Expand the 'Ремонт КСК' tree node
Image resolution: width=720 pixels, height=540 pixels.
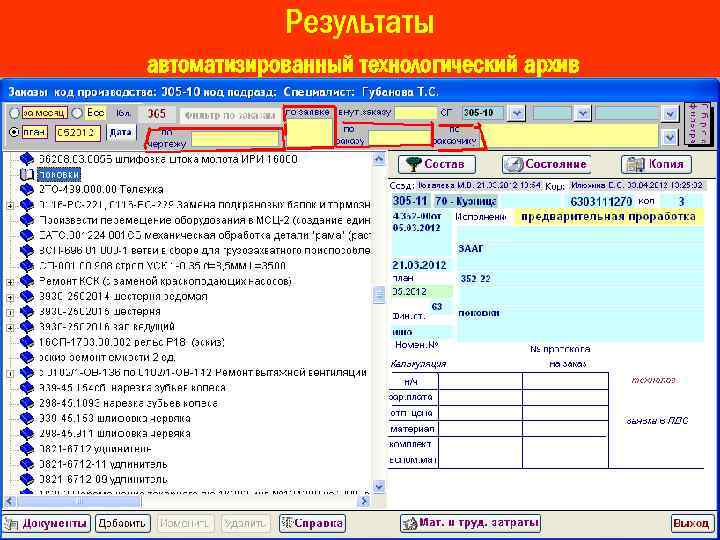point(10,282)
